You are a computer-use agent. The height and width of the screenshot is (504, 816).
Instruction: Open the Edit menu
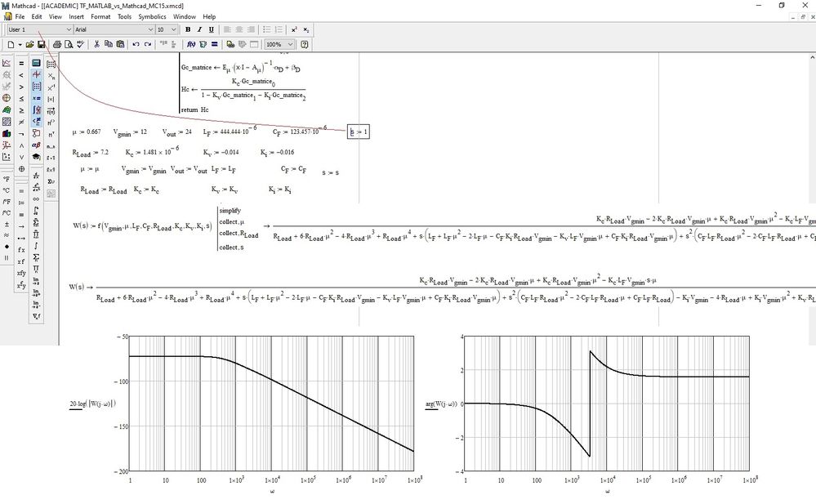pos(37,16)
